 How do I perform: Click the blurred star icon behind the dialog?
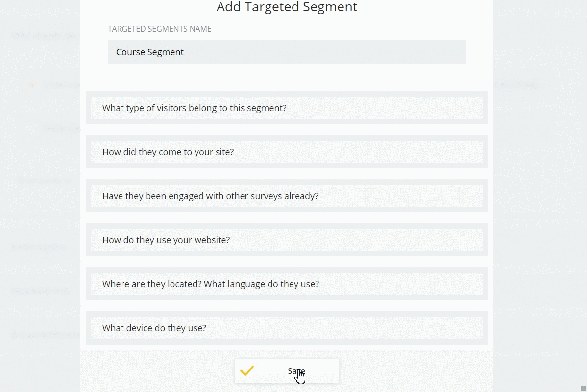tap(31, 85)
